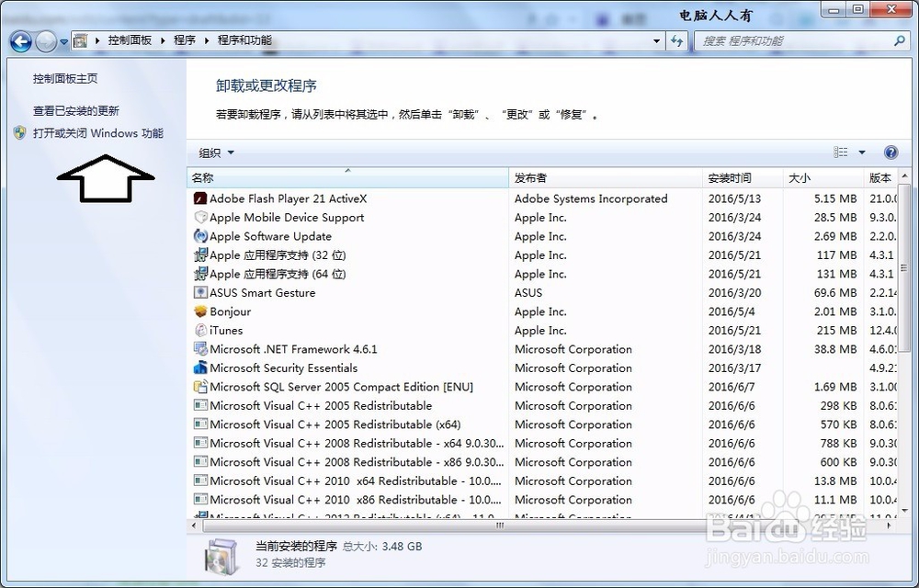Sort by the 版本 column header
The height and width of the screenshot is (588, 919).
coord(880,178)
